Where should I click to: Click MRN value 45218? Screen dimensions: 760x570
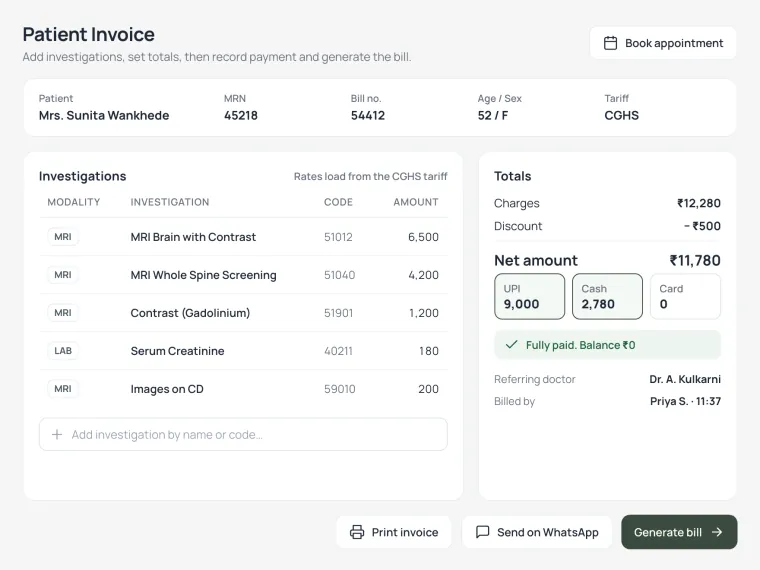click(240, 115)
